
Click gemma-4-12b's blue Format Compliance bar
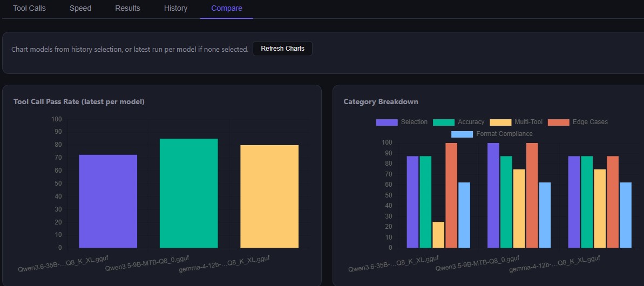click(626, 215)
